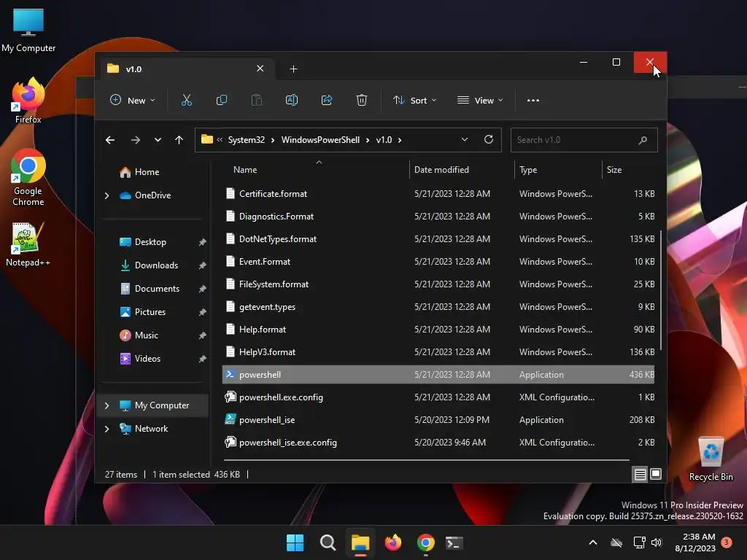Open My Computer desktop icon
This screenshot has height=560, width=747.
click(28, 29)
